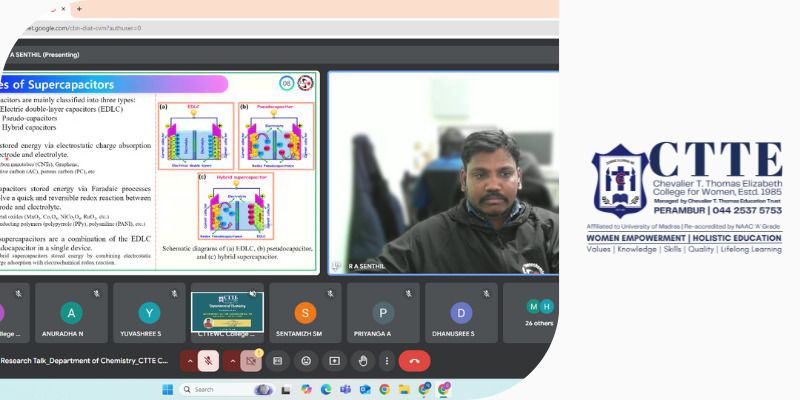The image size is (800, 400).
Task: Launch Microsoft Edge from taskbar
Action: click(x=326, y=390)
